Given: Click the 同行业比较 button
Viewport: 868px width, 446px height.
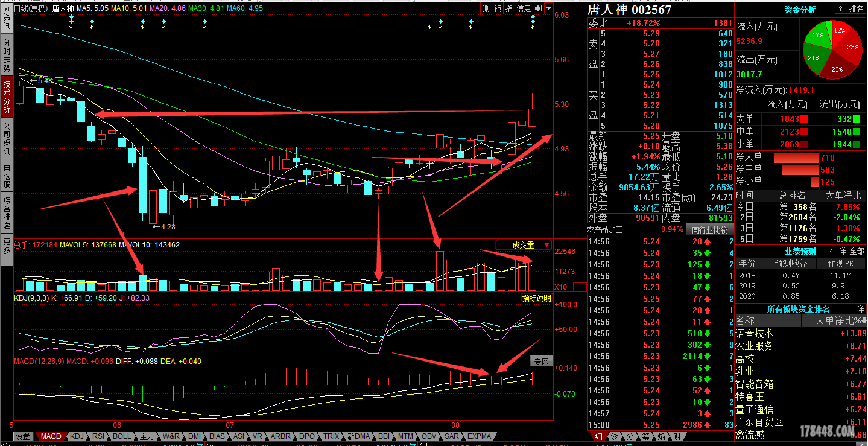Looking at the screenshot, I should [x=709, y=229].
